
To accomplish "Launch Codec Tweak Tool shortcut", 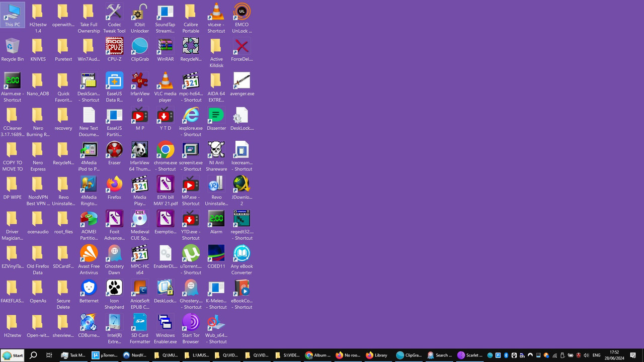I will tap(114, 19).
